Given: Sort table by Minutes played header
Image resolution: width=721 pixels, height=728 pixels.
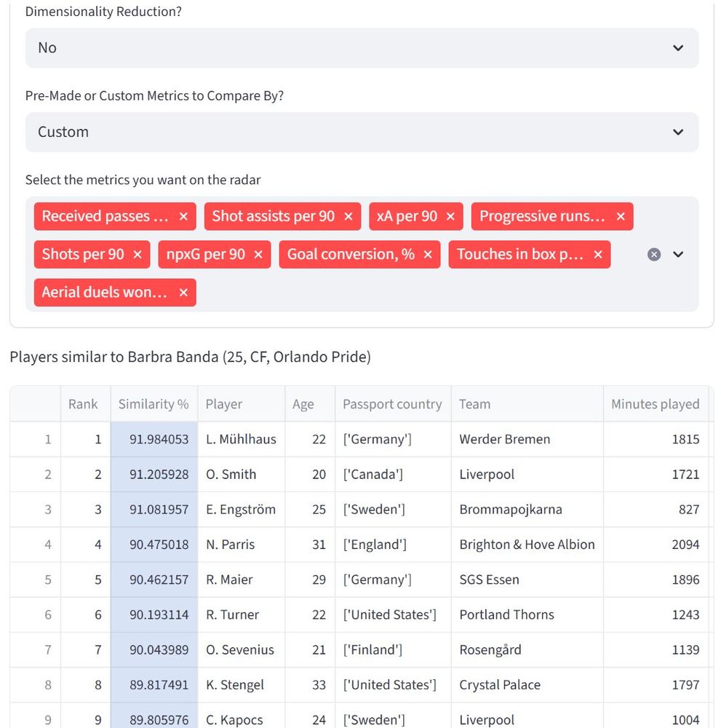Looking at the screenshot, I should coord(655,404).
